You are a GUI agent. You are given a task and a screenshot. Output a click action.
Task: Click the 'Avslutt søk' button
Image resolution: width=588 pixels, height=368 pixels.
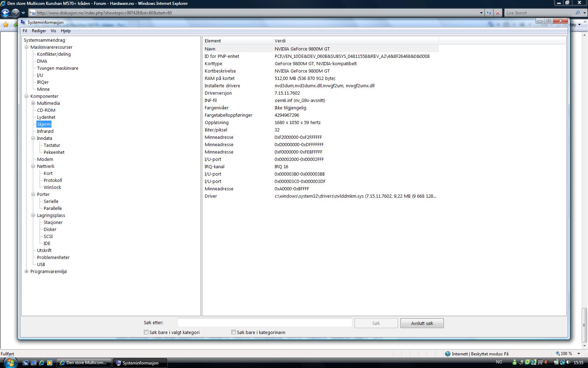(x=422, y=323)
